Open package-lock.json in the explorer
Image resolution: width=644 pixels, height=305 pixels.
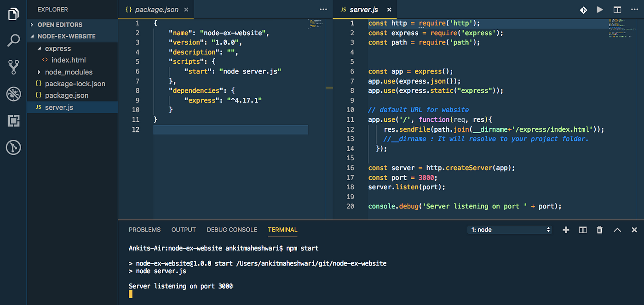coord(75,84)
